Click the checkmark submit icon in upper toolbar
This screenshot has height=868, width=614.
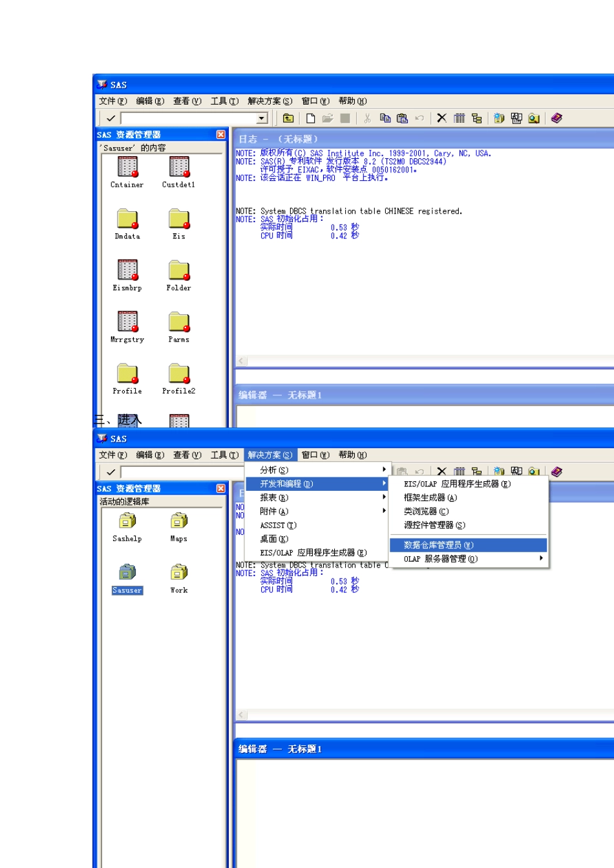coord(111,118)
